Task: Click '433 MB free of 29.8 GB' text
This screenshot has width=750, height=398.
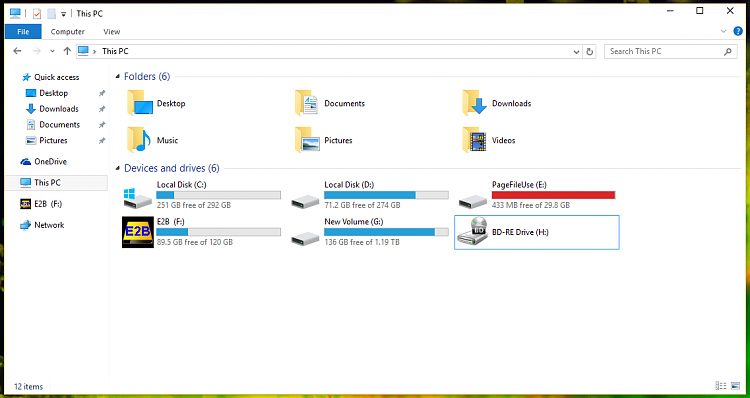Action: 531,205
